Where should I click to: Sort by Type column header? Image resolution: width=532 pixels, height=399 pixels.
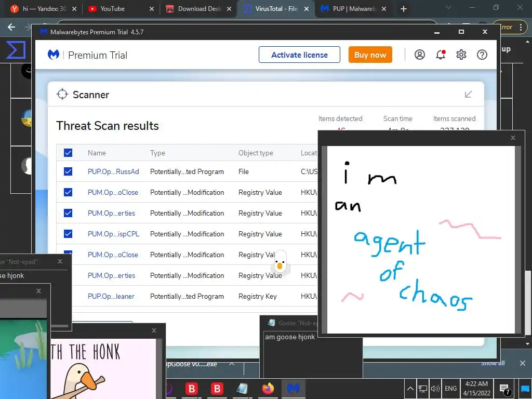coord(157,153)
